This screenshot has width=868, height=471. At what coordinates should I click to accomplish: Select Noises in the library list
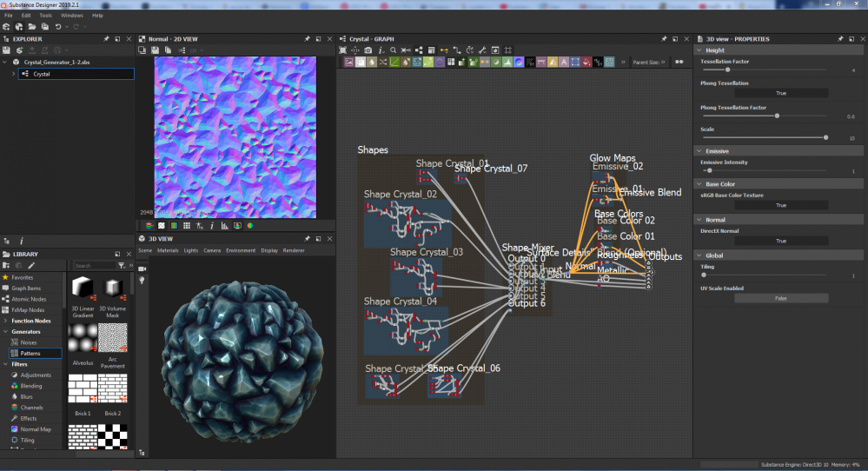click(x=29, y=342)
